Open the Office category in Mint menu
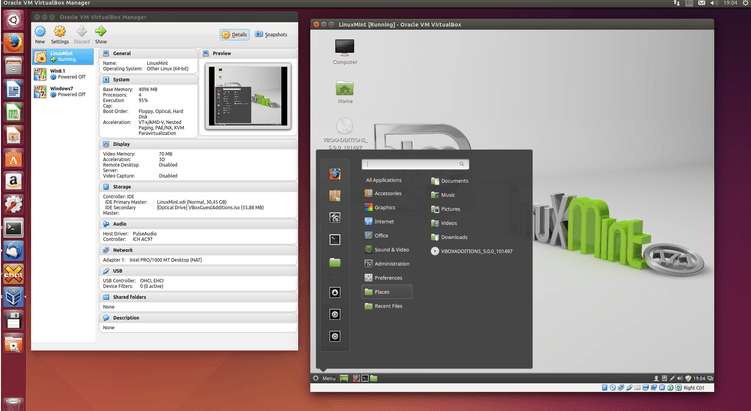Image resolution: width=751 pixels, height=411 pixels. click(x=376, y=235)
